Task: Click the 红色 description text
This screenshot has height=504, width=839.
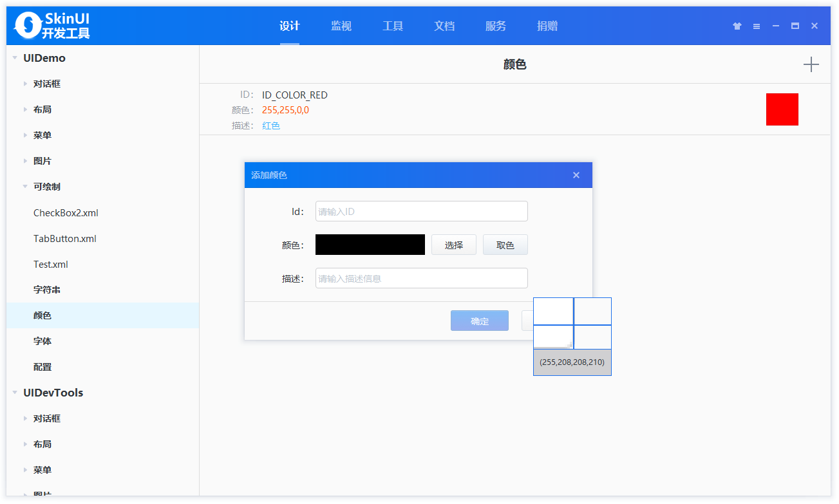Action: coord(271,126)
